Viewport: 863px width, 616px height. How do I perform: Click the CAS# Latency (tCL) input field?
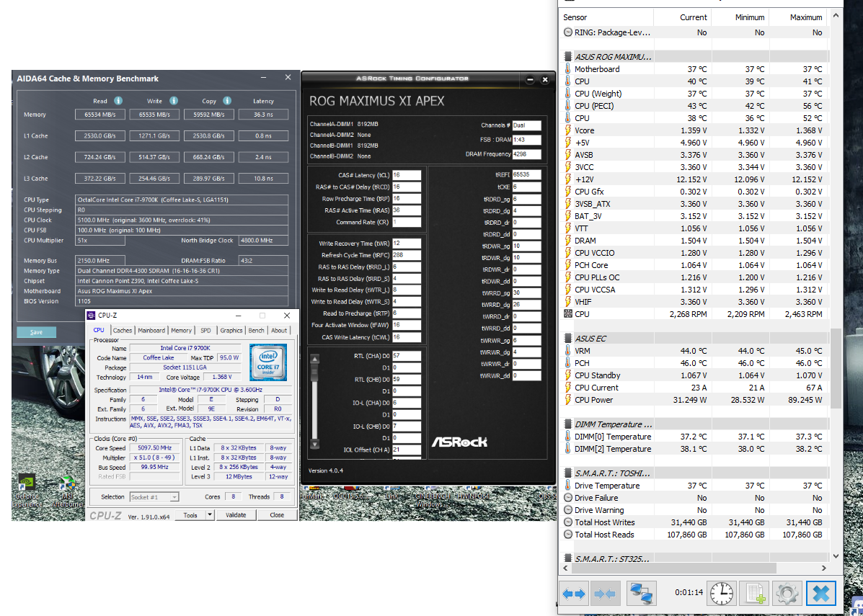pos(407,175)
